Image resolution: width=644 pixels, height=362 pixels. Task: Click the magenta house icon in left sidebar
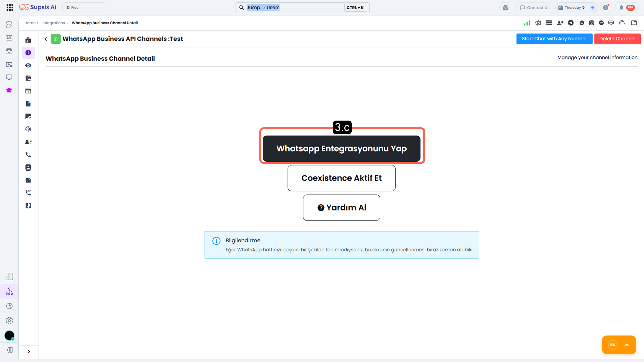[9, 90]
